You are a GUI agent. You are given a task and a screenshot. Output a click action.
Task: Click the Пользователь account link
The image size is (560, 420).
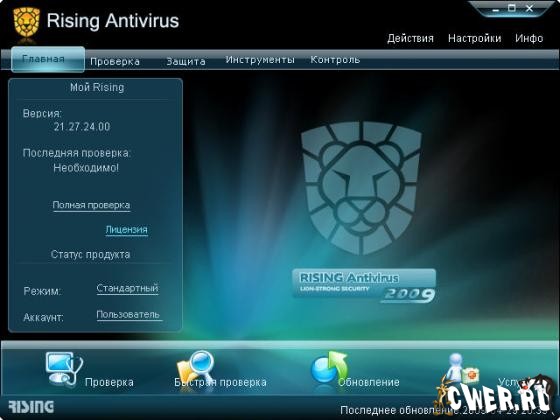coord(128,315)
